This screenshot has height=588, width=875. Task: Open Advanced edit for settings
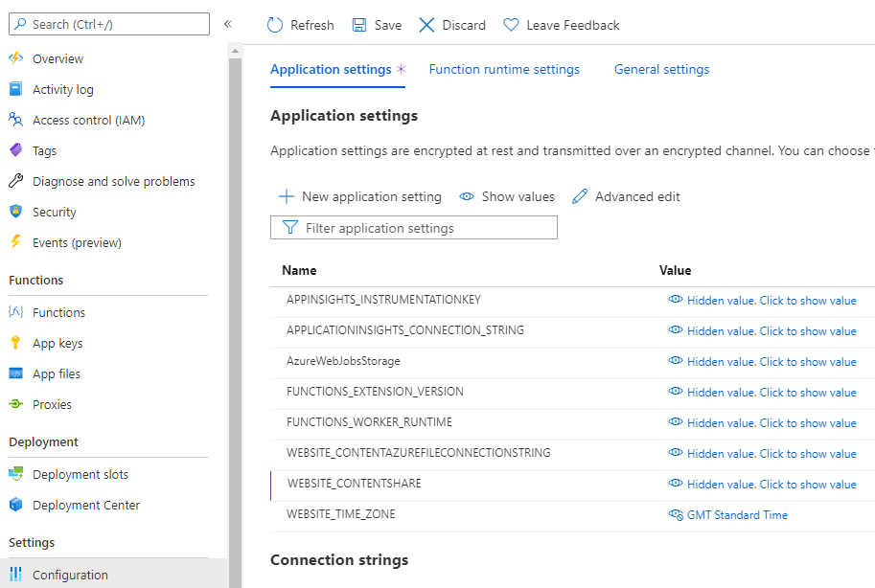[626, 196]
